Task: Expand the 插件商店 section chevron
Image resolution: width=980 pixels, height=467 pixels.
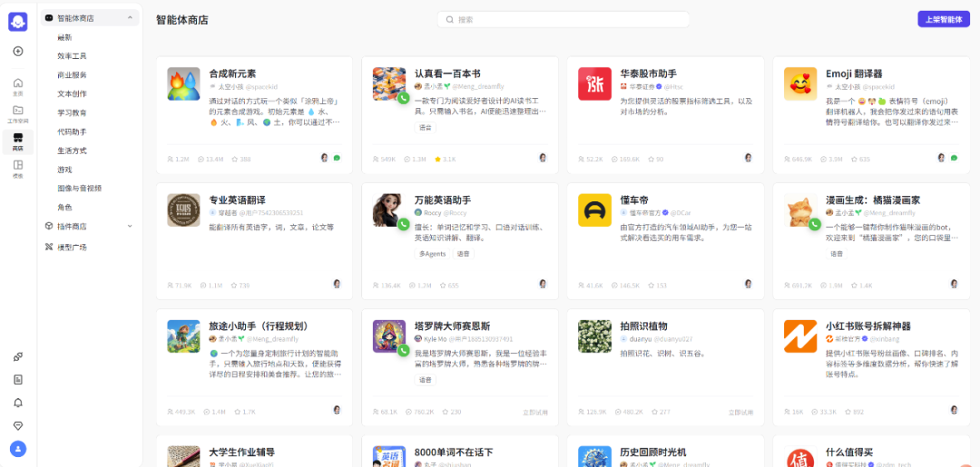Action: pos(130,226)
